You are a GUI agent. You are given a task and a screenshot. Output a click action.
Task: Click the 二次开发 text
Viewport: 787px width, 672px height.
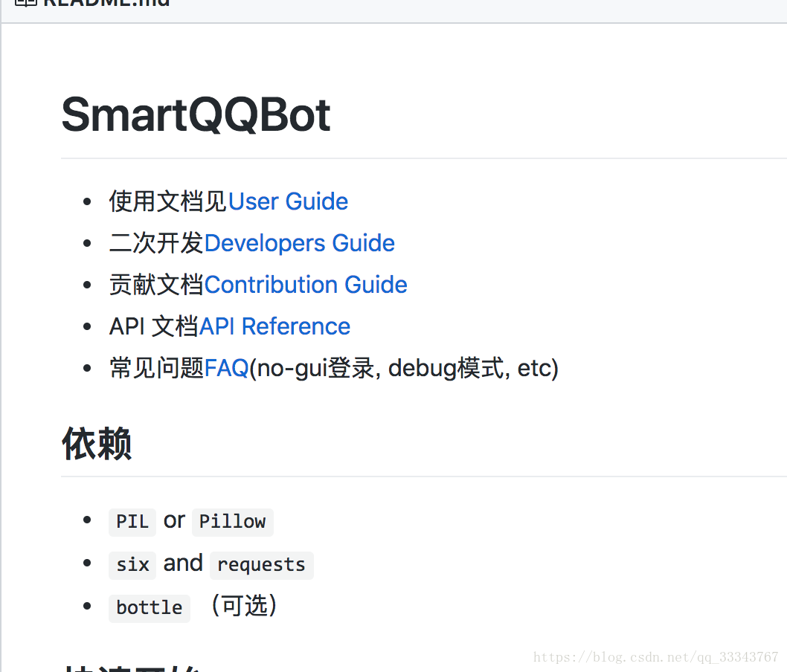[x=157, y=243]
